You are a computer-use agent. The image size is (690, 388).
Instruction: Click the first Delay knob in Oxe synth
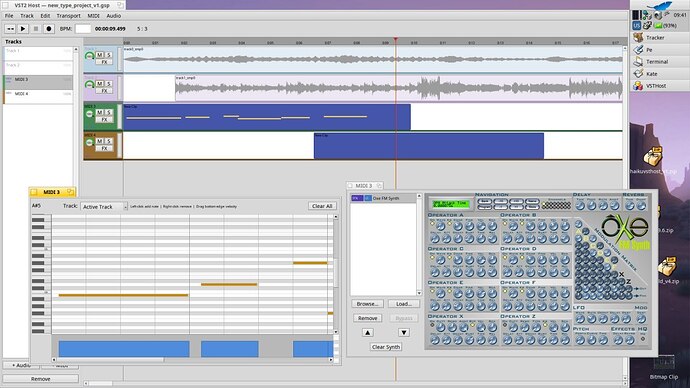(x=580, y=205)
